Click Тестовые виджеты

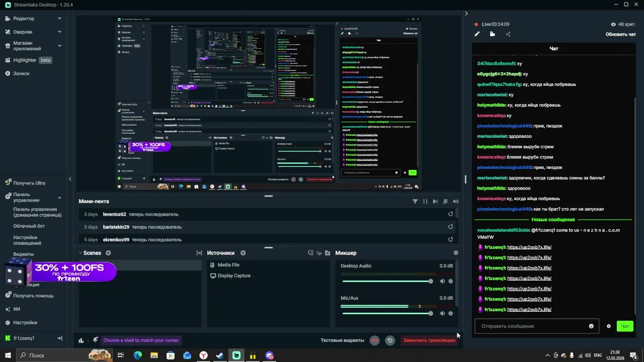tap(342, 340)
